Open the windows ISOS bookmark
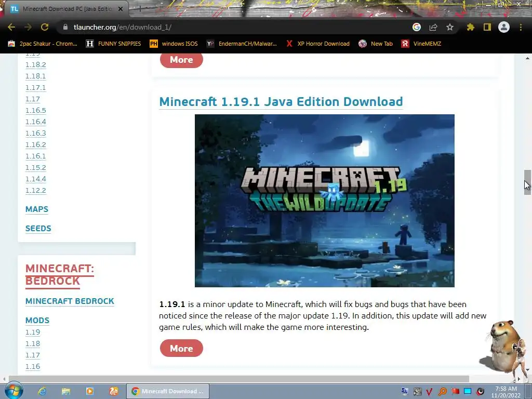Viewport: 532px width, 399px height. [x=174, y=44]
